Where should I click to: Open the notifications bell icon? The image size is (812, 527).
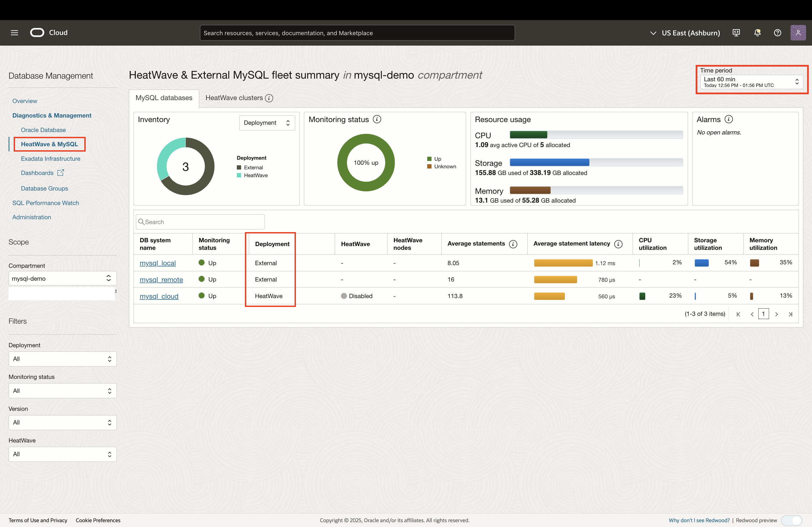757,33
